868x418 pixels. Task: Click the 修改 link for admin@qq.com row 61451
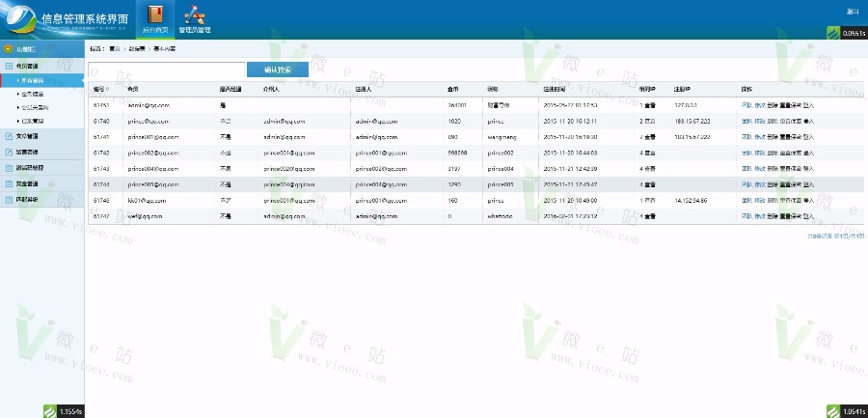point(760,105)
